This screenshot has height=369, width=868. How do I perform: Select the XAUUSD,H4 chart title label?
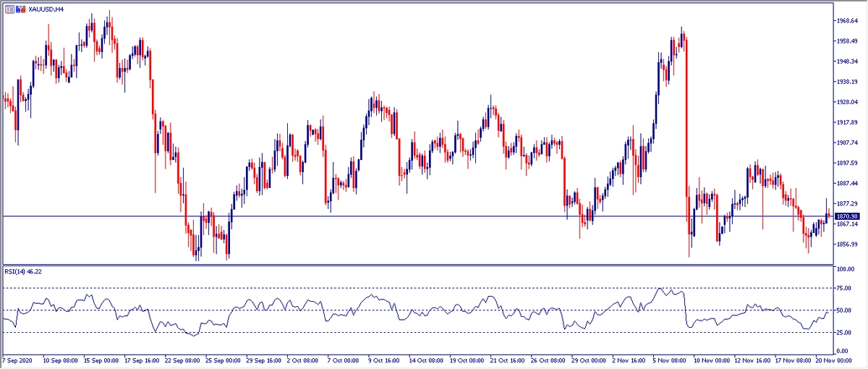point(46,8)
